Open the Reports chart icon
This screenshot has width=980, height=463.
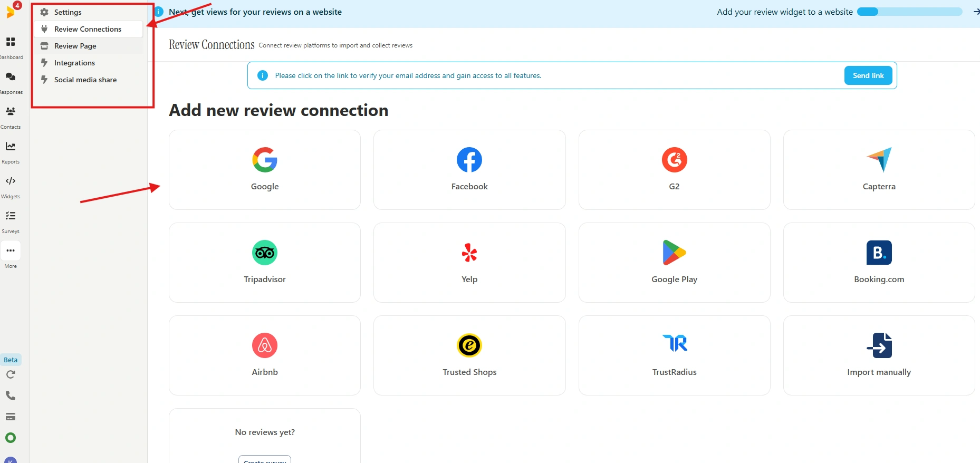pos(11,147)
